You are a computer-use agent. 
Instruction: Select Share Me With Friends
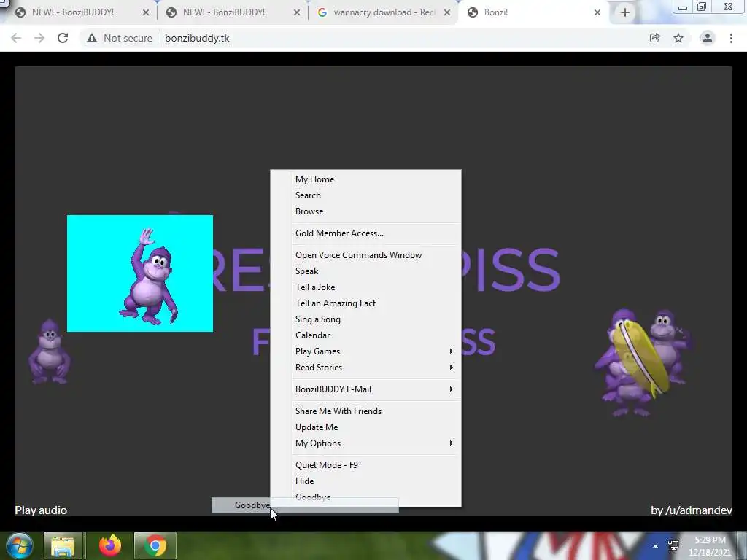pos(365,411)
